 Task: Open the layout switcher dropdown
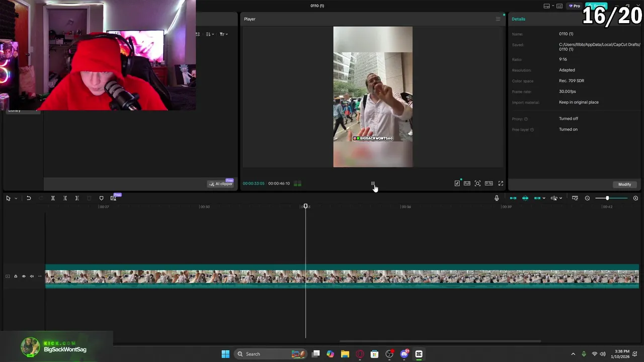549,6
